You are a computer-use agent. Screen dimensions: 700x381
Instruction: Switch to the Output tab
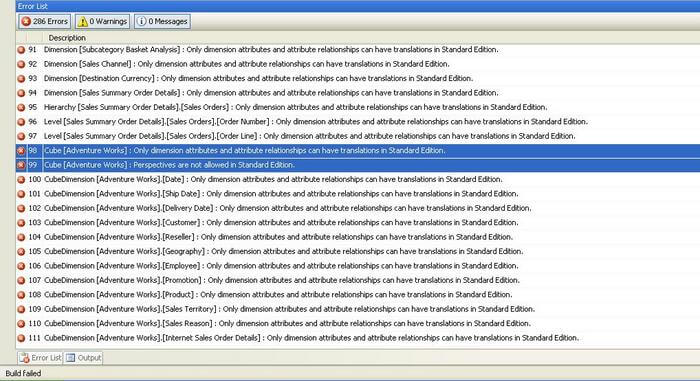[x=83, y=358]
